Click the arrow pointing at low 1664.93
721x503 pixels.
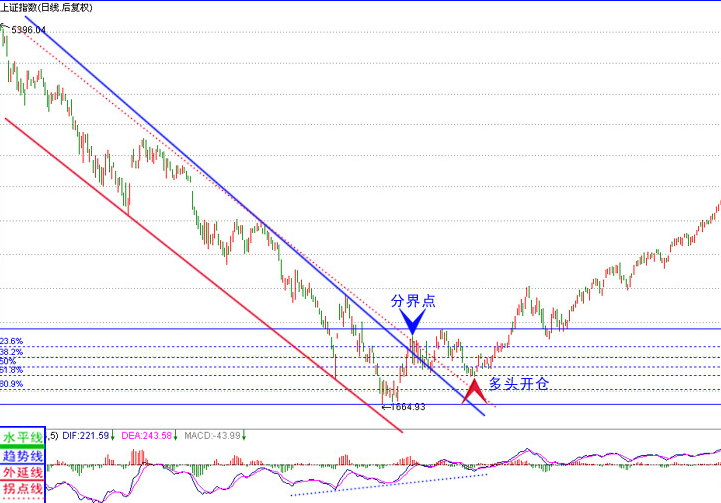click(387, 407)
